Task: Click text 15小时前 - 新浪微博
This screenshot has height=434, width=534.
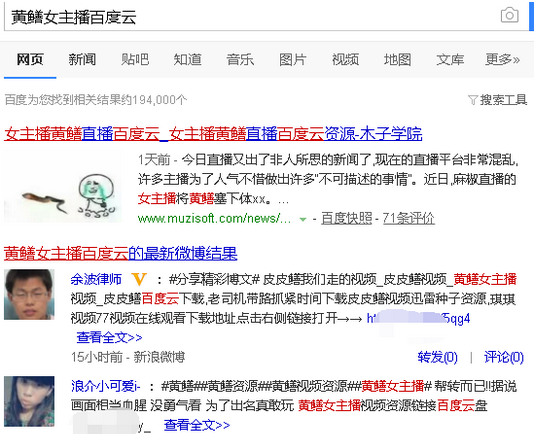Action: coord(128,357)
